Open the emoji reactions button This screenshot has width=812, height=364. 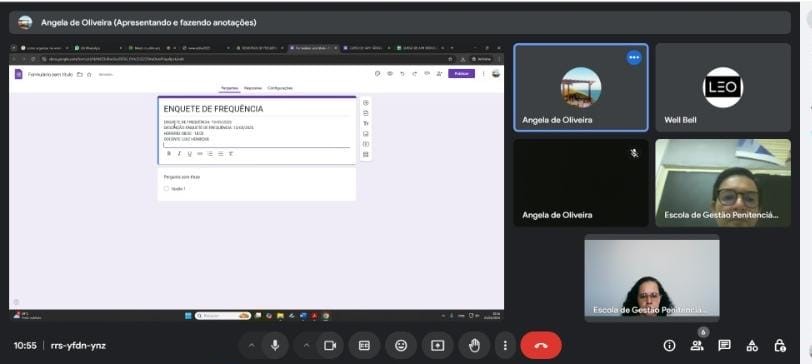401,345
